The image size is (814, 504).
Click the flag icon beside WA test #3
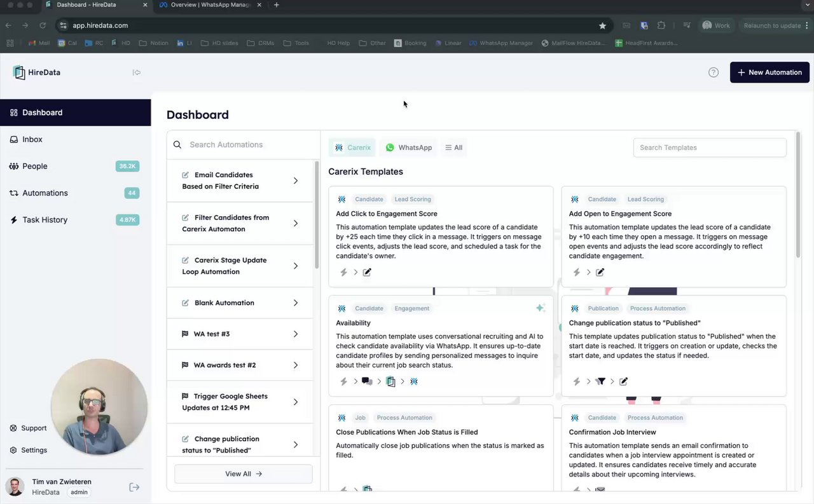[x=185, y=334]
